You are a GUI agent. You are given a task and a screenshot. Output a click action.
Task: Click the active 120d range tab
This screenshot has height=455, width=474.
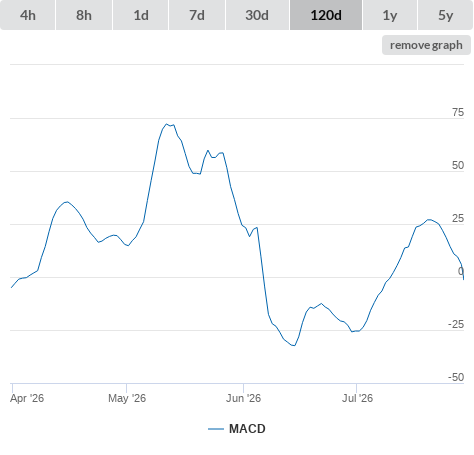[x=326, y=15]
